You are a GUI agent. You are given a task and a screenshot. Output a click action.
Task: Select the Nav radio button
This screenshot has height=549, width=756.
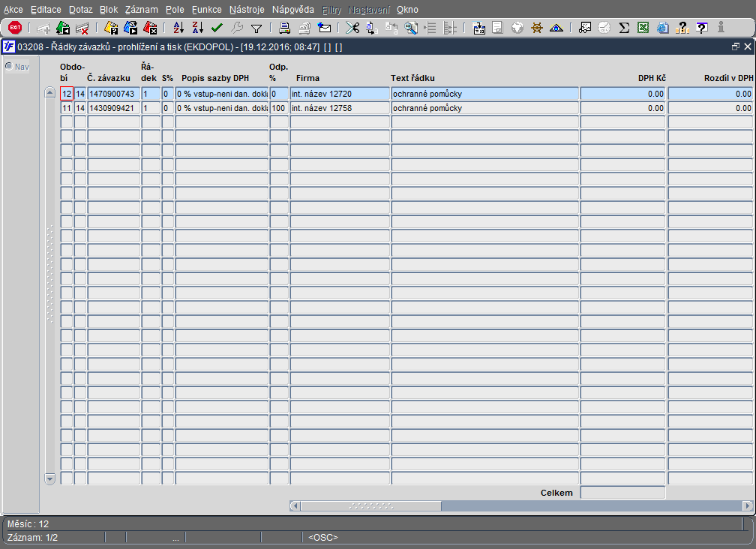click(9, 66)
